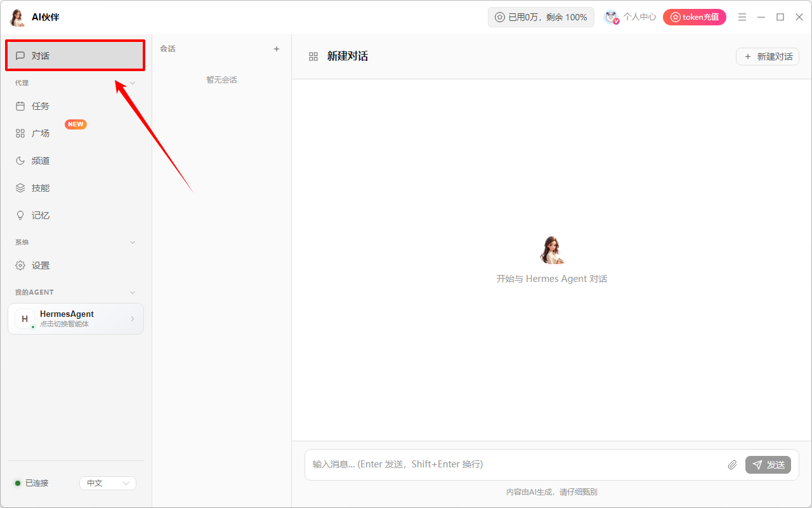Click the grid icon beside 新建对话 title
Image resolution: width=812 pixels, height=508 pixels.
pyautogui.click(x=313, y=57)
